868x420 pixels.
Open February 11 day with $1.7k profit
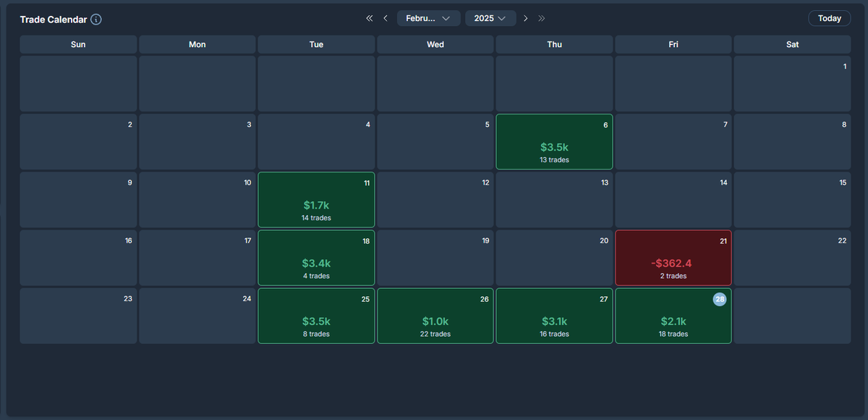point(316,199)
